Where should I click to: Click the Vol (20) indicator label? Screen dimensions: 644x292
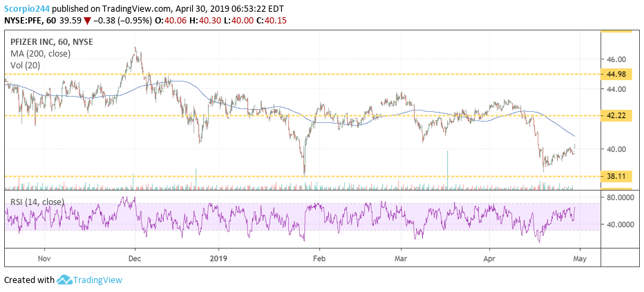(24, 65)
